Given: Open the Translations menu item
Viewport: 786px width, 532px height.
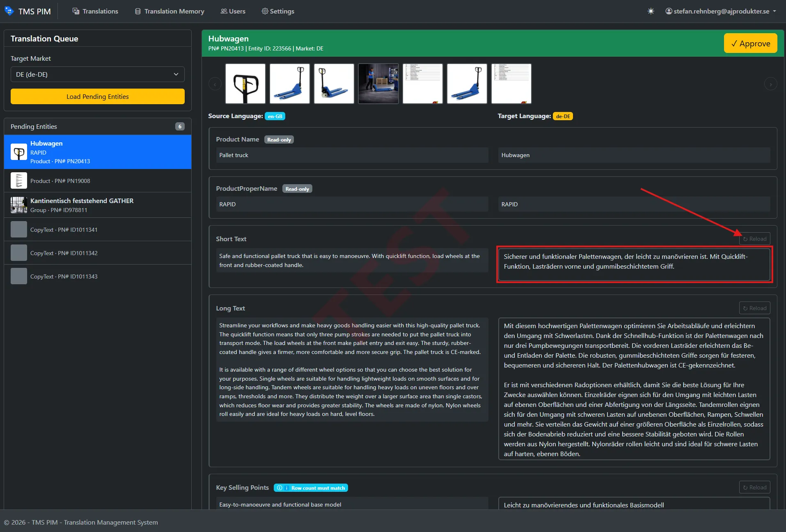Looking at the screenshot, I should (x=95, y=11).
